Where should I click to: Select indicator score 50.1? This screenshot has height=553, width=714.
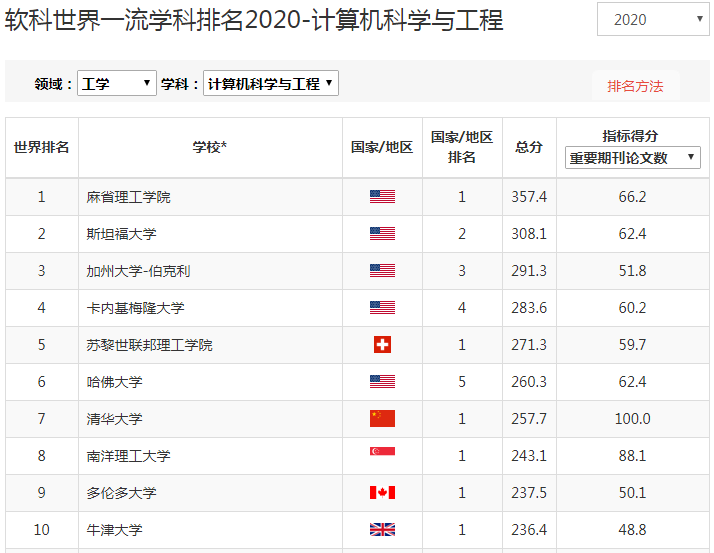pos(632,492)
